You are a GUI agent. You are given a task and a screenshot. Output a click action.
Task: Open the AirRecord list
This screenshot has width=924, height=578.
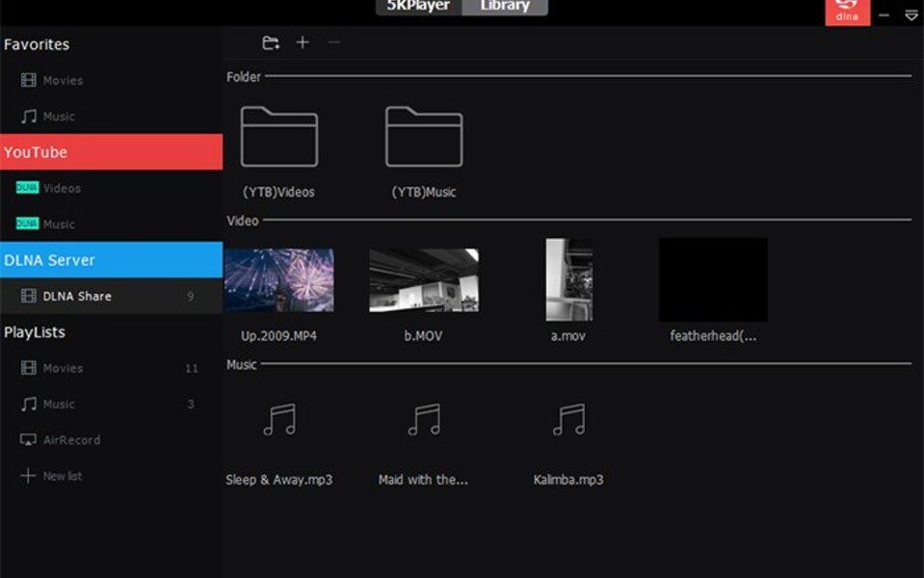[71, 440]
